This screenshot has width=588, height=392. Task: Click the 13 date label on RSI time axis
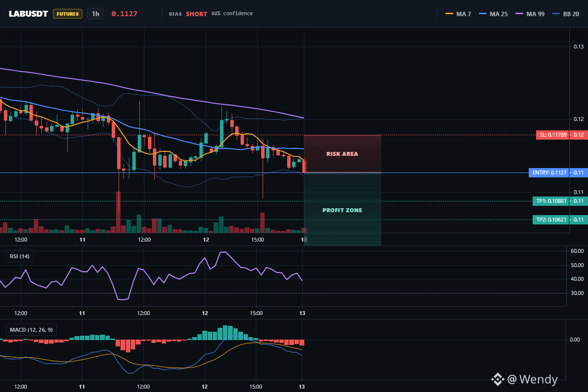302,313
